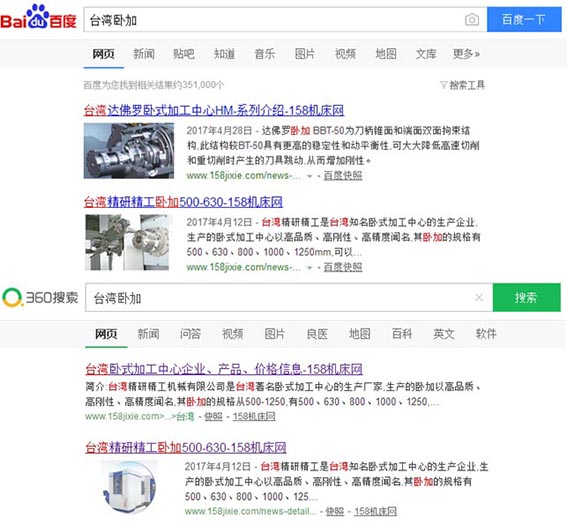Viewport: 567px width, 525px height.
Task: Switch to Baidu 图片 tab
Action: [304, 54]
